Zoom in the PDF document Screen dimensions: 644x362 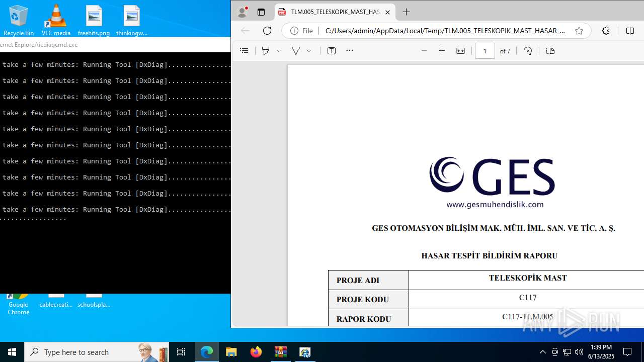(x=442, y=51)
